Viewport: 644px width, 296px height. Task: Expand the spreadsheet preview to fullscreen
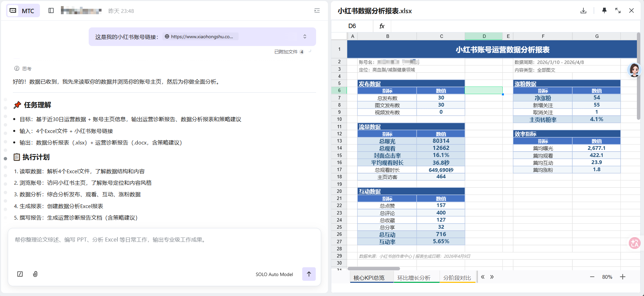(x=618, y=10)
